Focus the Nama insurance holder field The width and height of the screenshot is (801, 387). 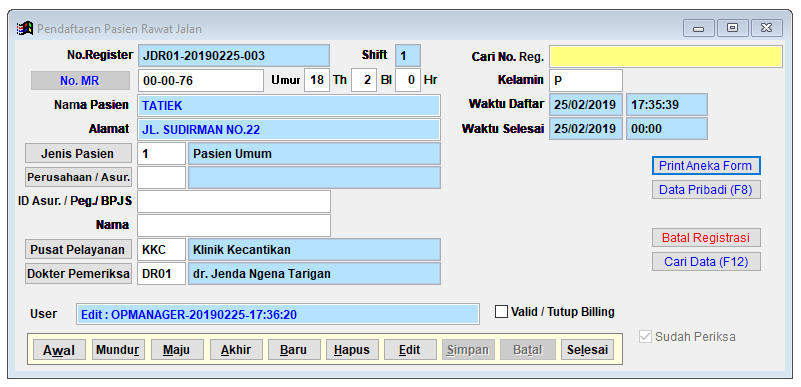[234, 226]
